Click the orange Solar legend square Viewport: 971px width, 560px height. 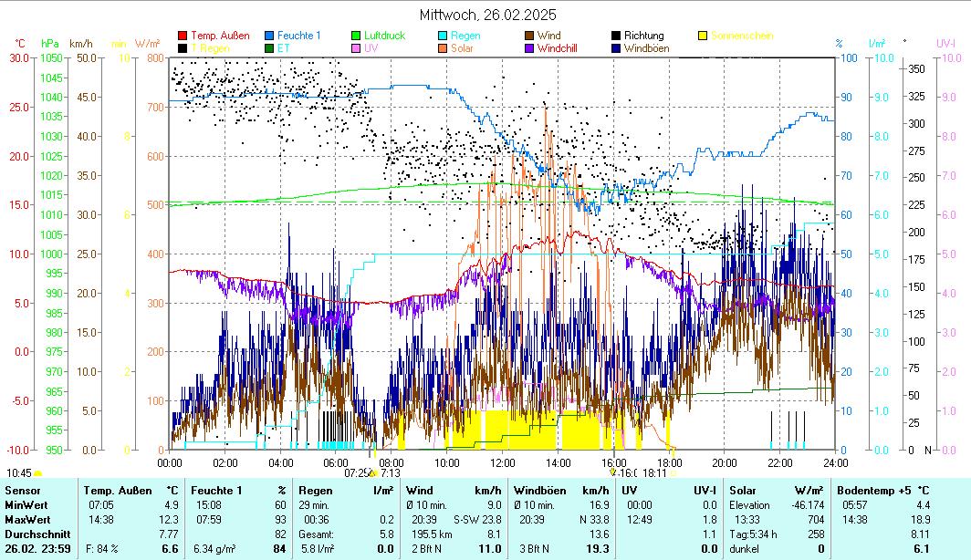click(x=443, y=47)
